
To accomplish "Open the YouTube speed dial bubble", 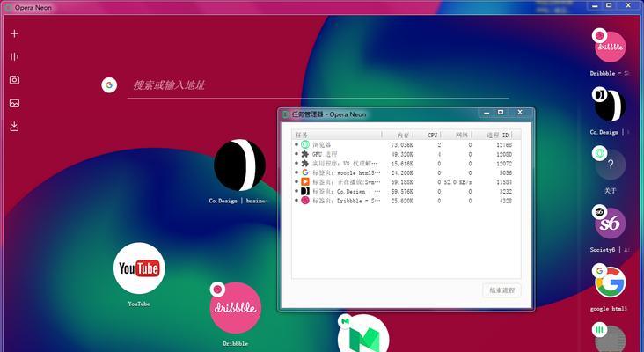I will coord(139,268).
